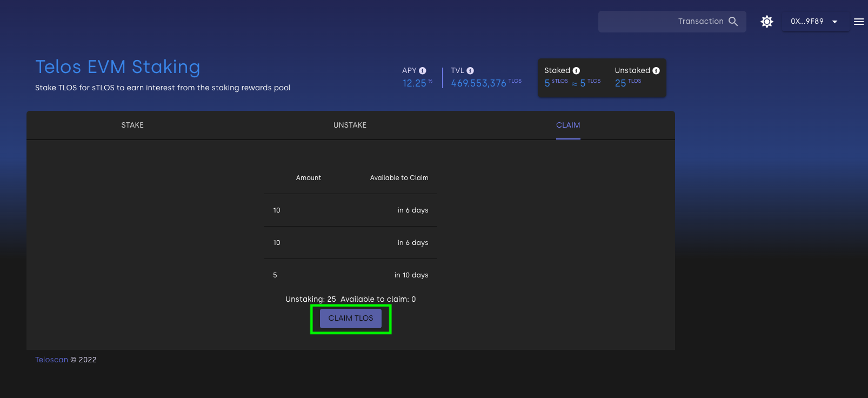The image size is (868, 398).
Task: Toggle the light/dark theme sun icon
Action: point(766,22)
